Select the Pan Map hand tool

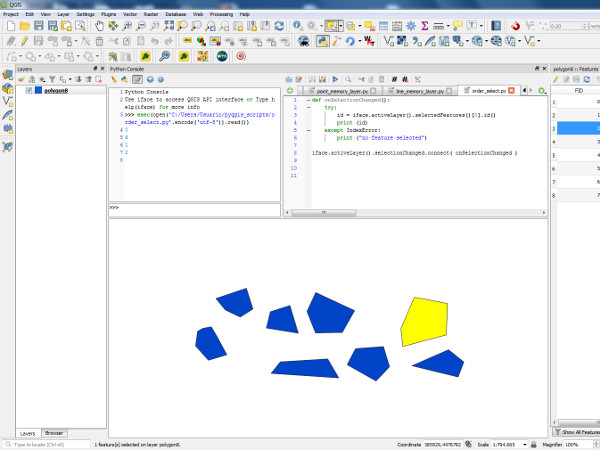pos(99,26)
